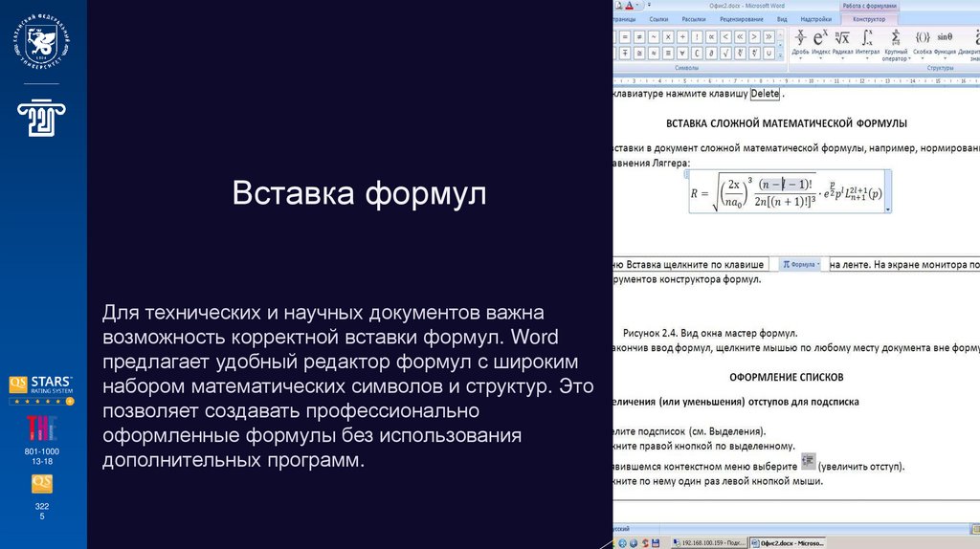Insert the much-less-than symbol

pos(740,37)
